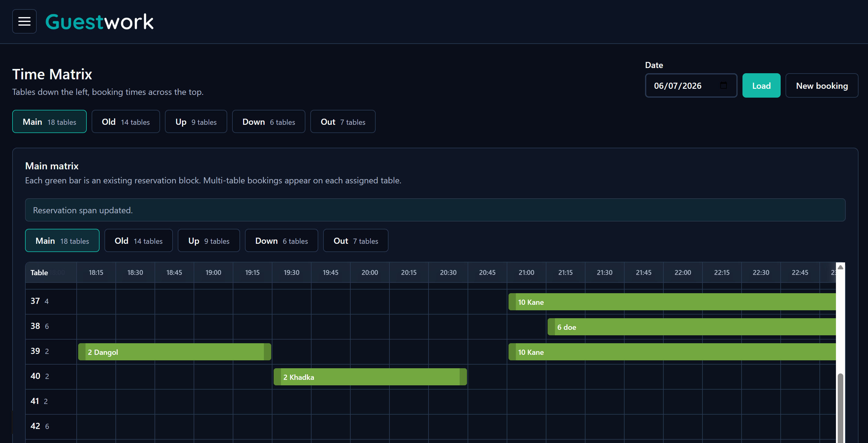868x443 pixels.
Task: Select the top Old 14 tables tab
Action: pyautogui.click(x=126, y=121)
